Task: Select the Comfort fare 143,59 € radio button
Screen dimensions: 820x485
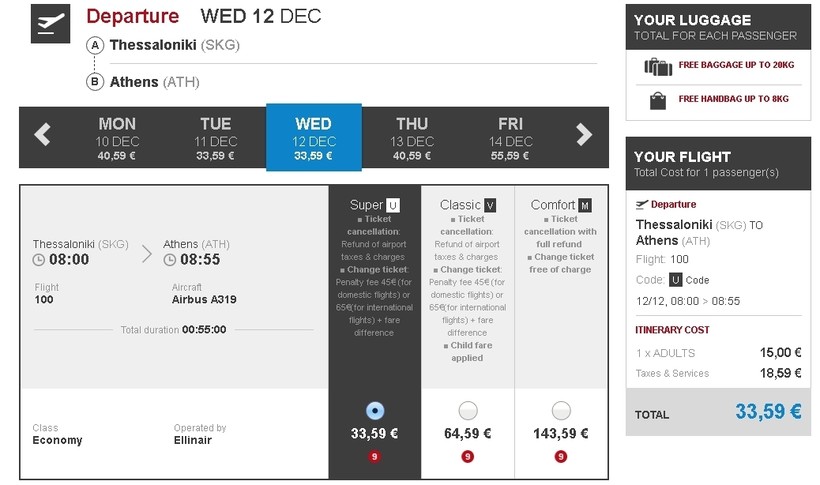Action: pyautogui.click(x=561, y=410)
